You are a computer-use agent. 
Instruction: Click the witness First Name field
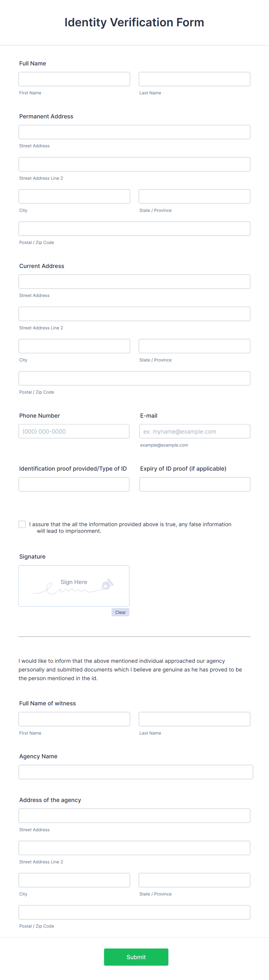click(74, 719)
